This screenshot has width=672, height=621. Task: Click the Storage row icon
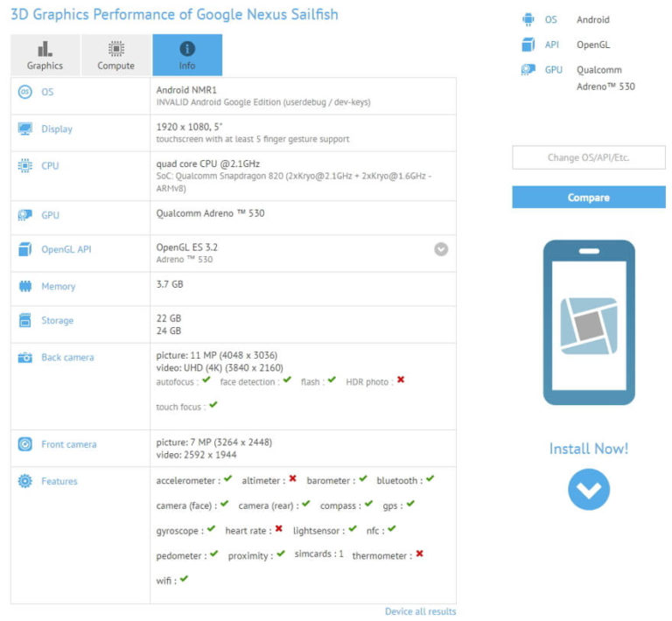coord(24,320)
